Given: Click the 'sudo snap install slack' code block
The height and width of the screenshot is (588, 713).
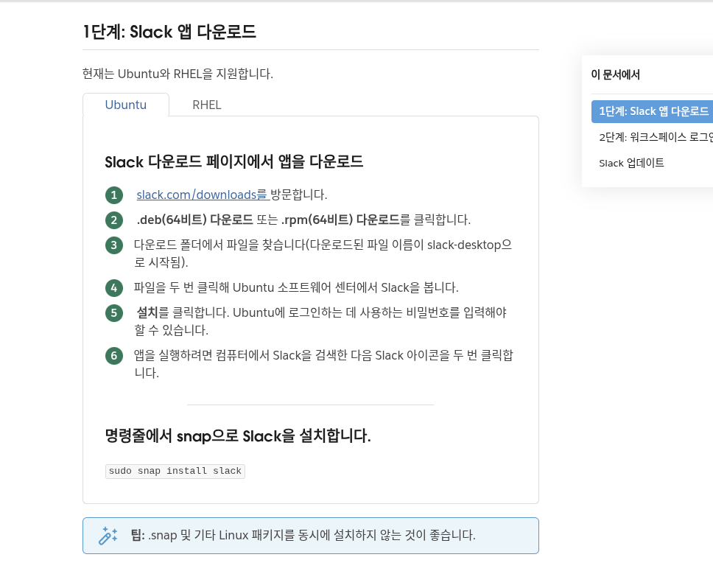Looking at the screenshot, I should pos(175,471).
